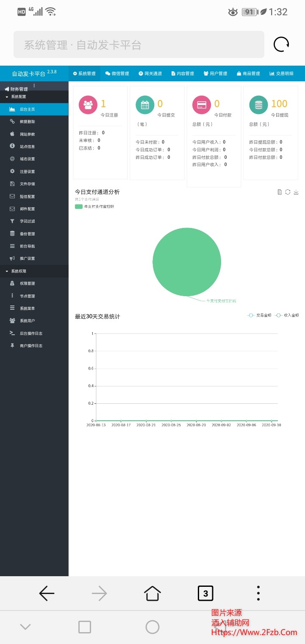Open the browser three-dot menu at bottom

[258, 593]
